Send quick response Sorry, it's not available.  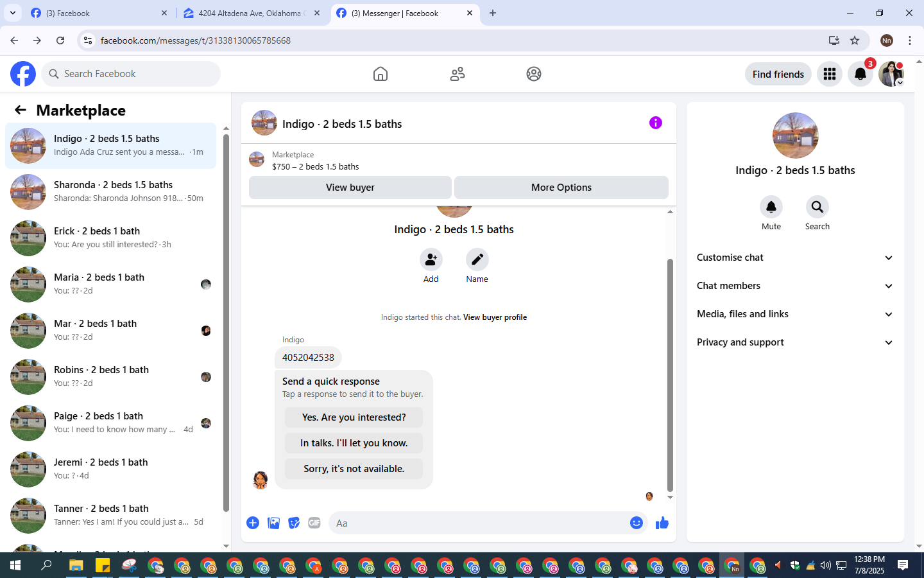pos(354,469)
